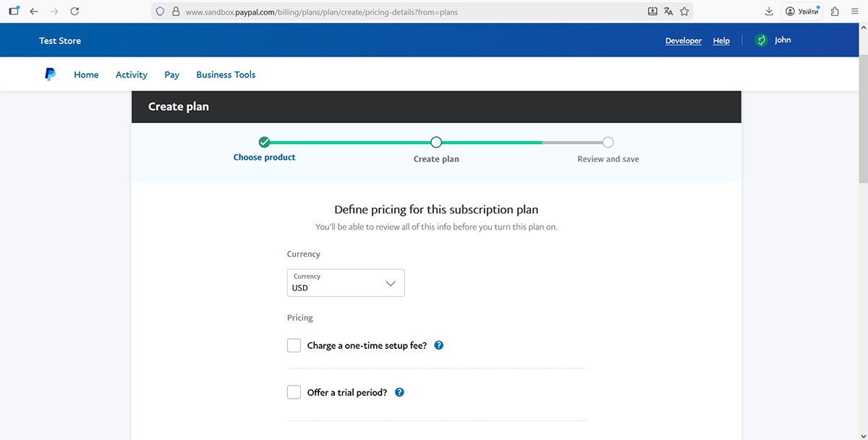This screenshot has height=440, width=868.
Task: Open the browser hamburger menu
Action: (854, 12)
